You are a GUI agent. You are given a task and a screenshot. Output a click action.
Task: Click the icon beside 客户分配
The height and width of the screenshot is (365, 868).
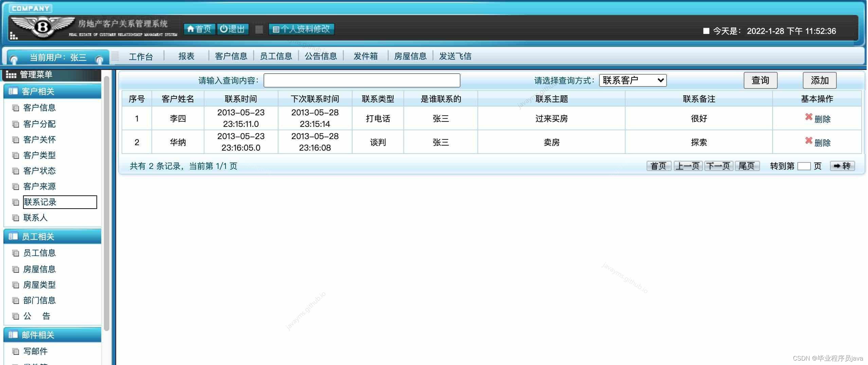tap(16, 124)
